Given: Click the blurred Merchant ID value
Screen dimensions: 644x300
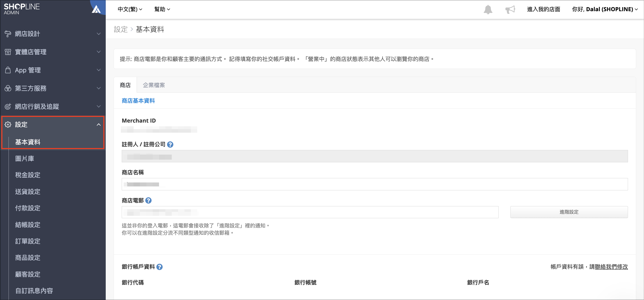Looking at the screenshot, I should click(159, 130).
